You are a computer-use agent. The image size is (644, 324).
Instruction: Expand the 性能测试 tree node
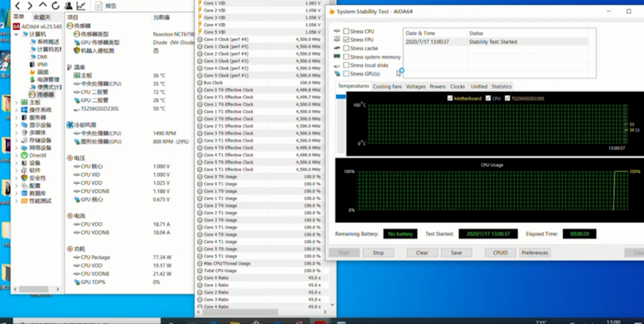coord(17,200)
